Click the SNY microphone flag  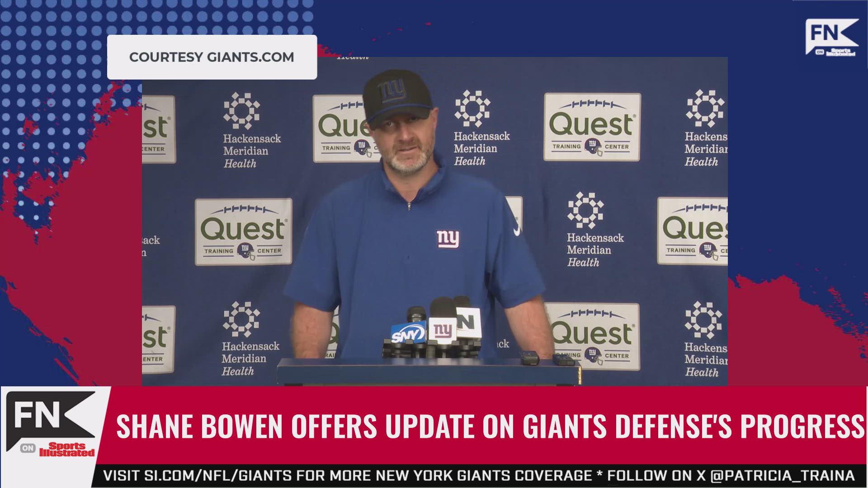(407, 334)
